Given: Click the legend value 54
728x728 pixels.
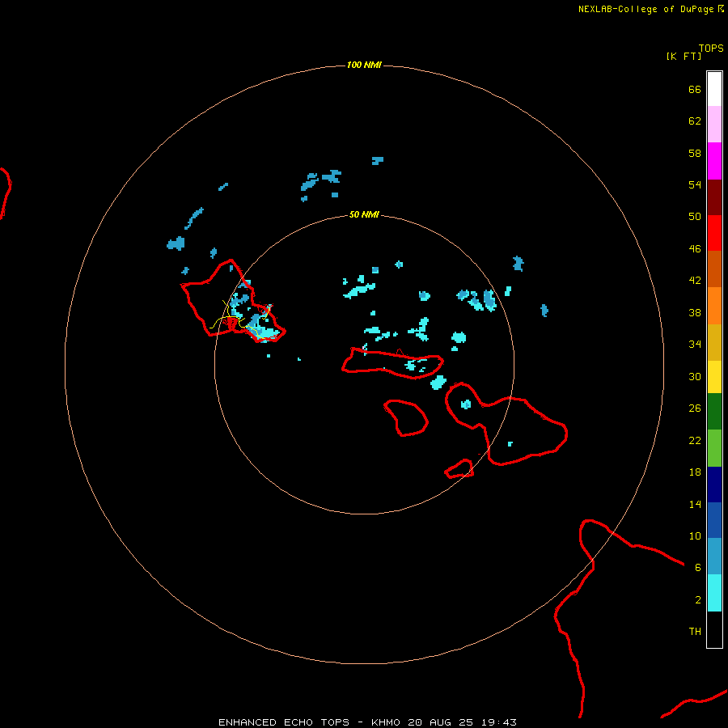Looking at the screenshot, I should click(695, 184).
